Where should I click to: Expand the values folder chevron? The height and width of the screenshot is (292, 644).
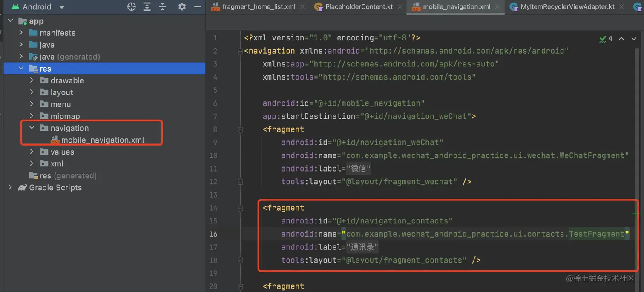coord(32,152)
